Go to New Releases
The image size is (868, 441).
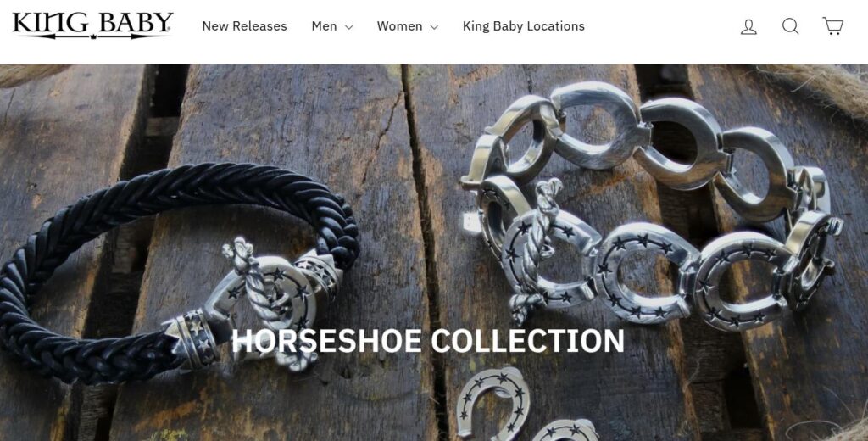[x=244, y=26]
